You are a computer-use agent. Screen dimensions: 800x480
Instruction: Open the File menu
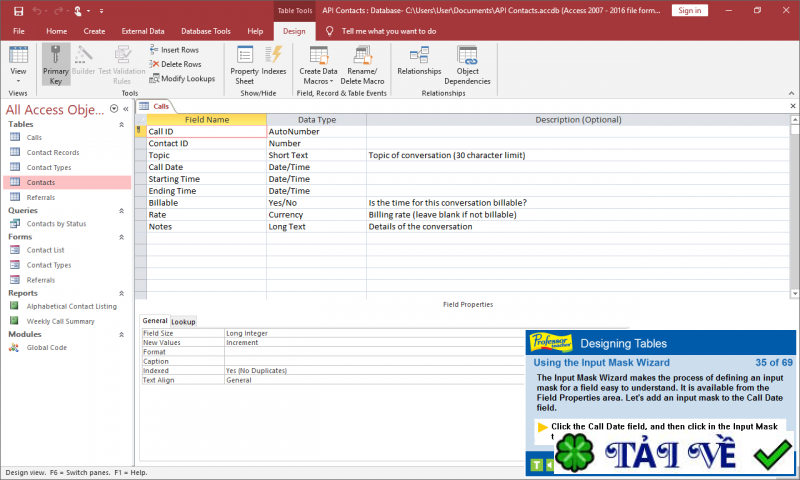point(18,31)
